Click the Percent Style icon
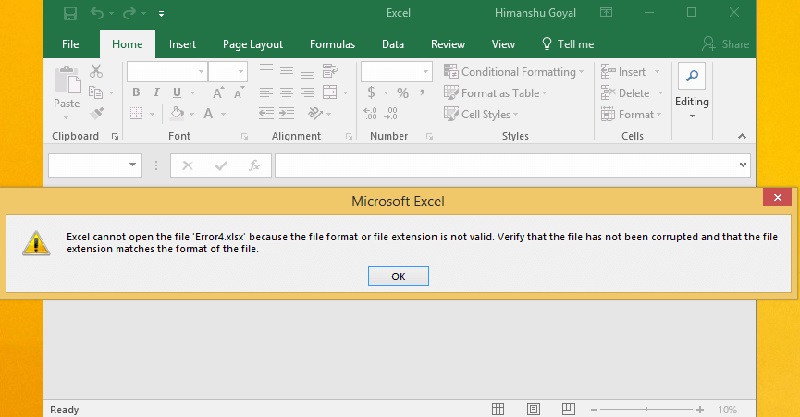The height and width of the screenshot is (417, 800). click(403, 93)
